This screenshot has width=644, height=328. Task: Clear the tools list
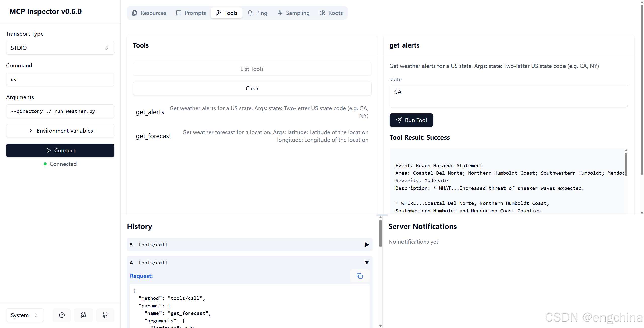point(252,88)
